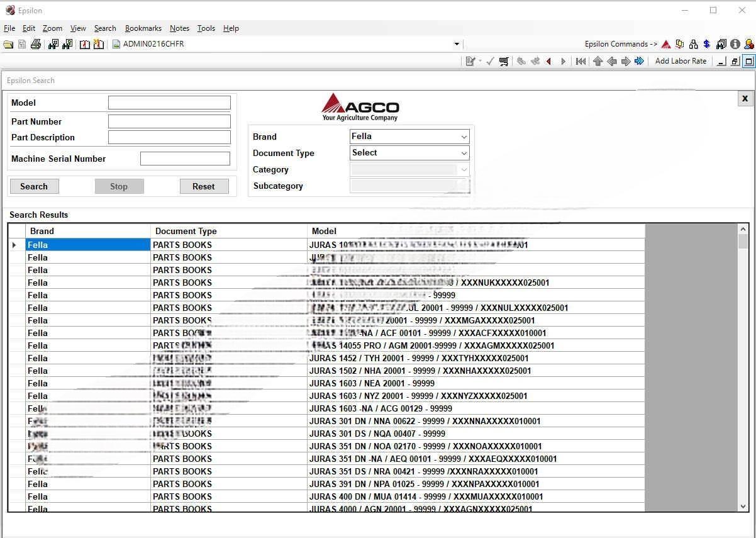Click the red left arrow icon

pyautogui.click(x=548, y=61)
